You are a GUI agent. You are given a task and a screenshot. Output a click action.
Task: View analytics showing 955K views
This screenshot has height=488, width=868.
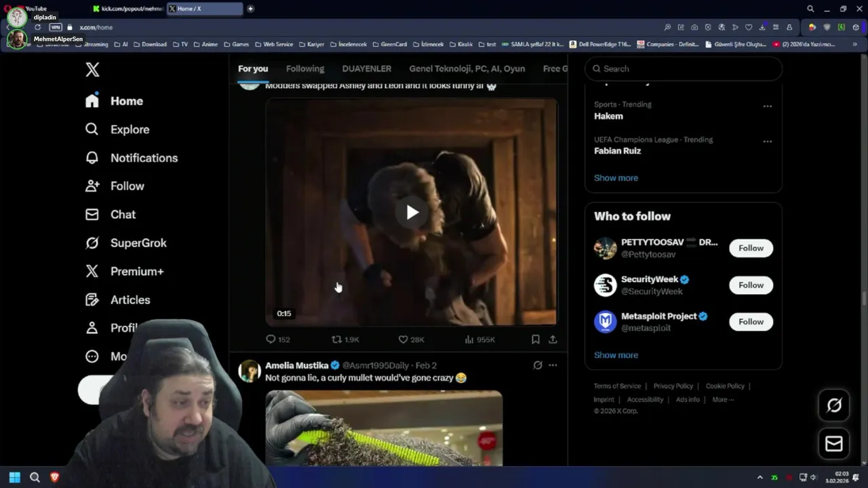(479, 340)
